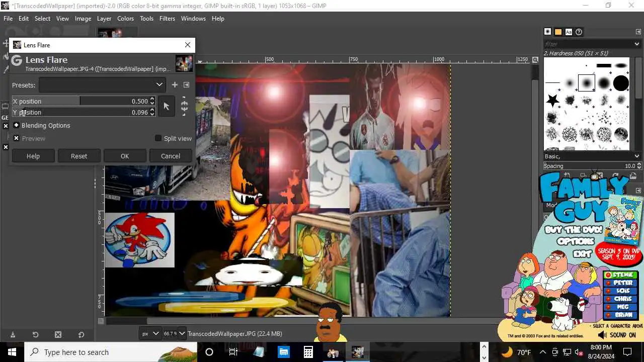This screenshot has width=644, height=362.
Task: Select BRIAN character option
Action: click(621, 315)
